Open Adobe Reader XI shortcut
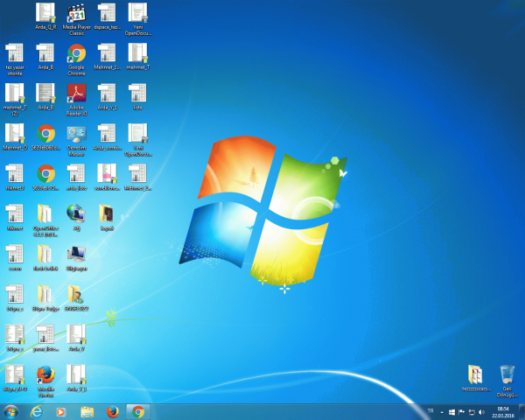The image size is (525, 420). [x=76, y=94]
